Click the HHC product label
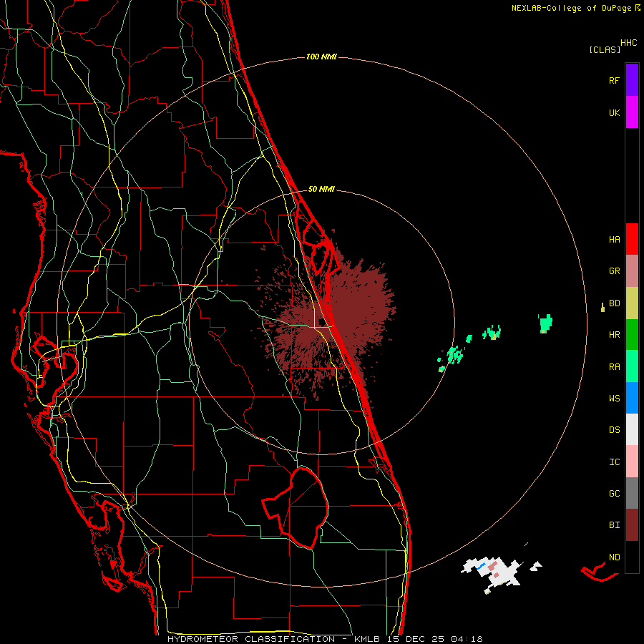The height and width of the screenshot is (644, 644). tap(629, 43)
